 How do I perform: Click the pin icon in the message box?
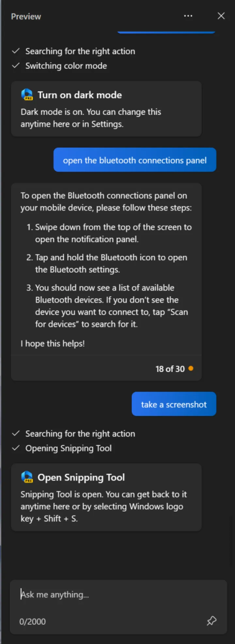click(211, 621)
